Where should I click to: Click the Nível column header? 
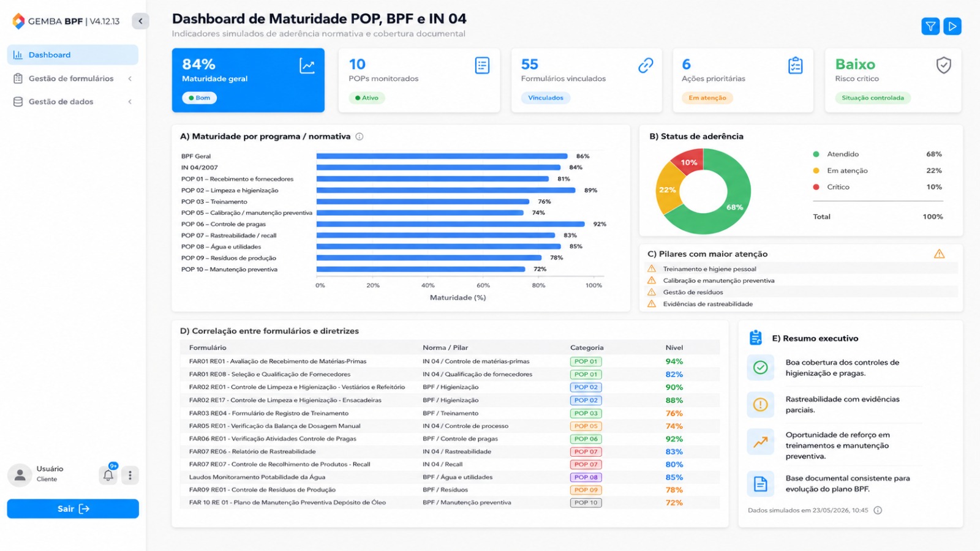(x=674, y=348)
